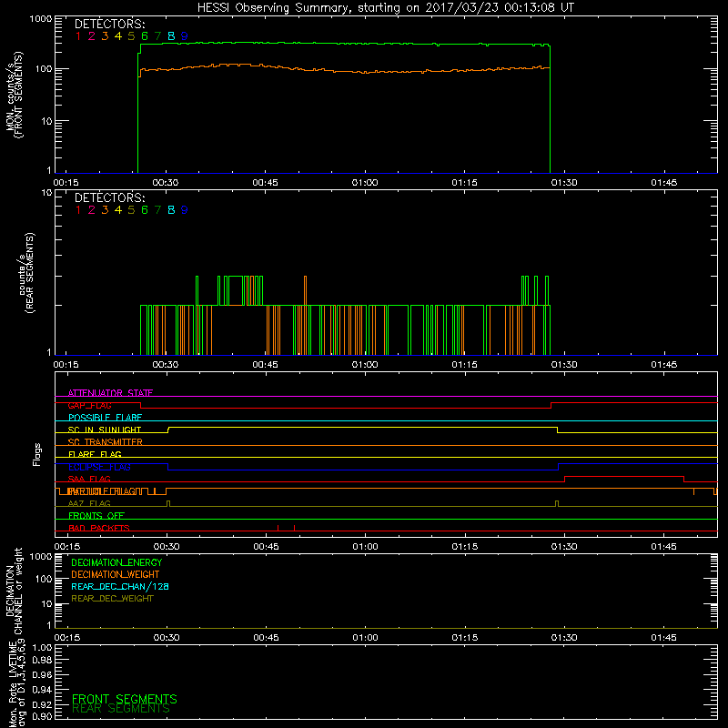Image resolution: width=728 pixels, height=728 pixels.
Task: Select the SAA_FLAG label
Action: tap(89, 479)
